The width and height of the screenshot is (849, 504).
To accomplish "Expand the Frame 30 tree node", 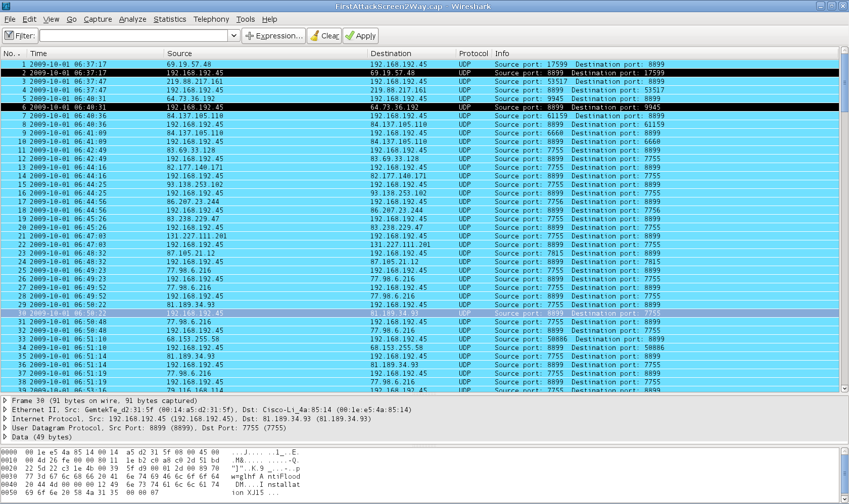I will point(6,400).
